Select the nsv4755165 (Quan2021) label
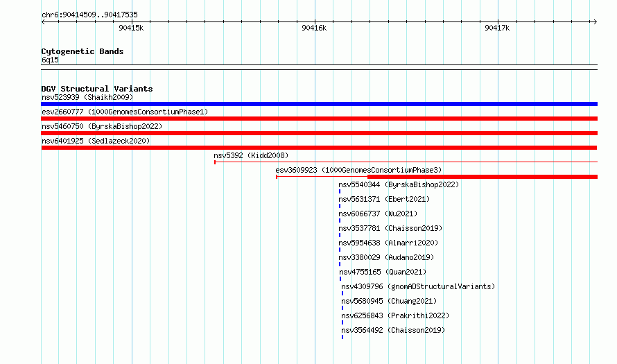617x364 pixels. pos(383,272)
